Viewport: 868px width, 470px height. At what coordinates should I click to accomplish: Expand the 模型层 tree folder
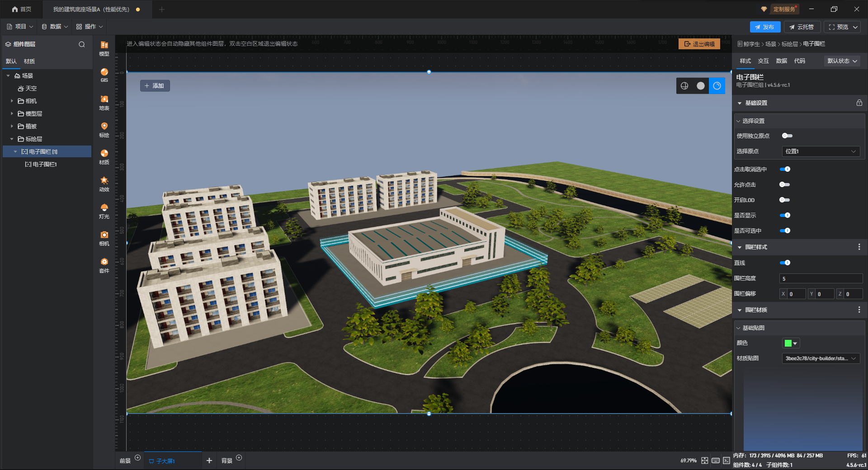[x=12, y=114]
